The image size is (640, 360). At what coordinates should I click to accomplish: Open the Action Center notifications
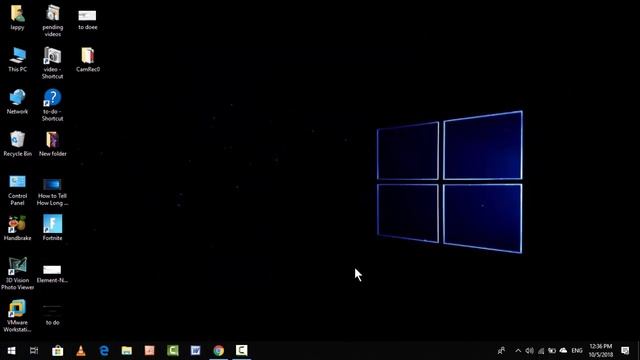(625, 351)
